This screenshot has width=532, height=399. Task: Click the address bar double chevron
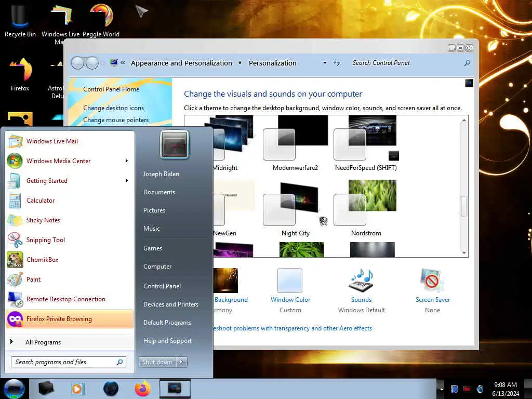tap(123, 63)
